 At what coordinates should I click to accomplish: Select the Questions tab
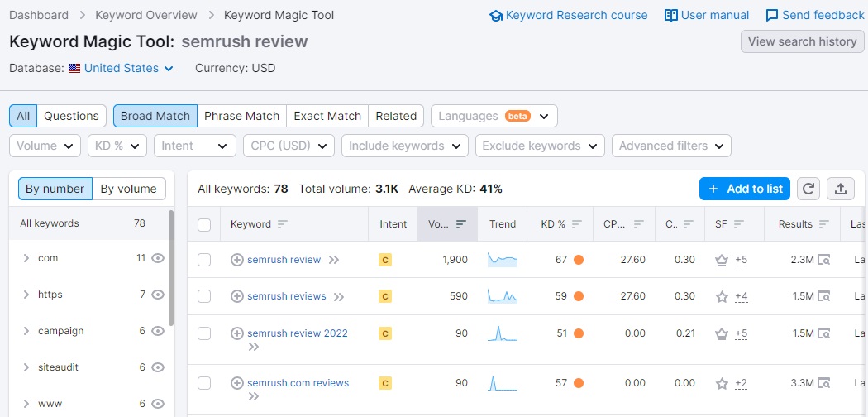71,117
